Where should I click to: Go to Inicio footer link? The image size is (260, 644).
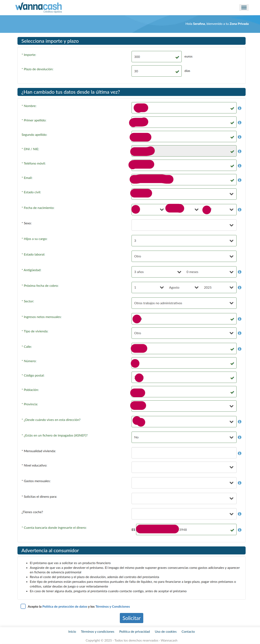tap(72, 631)
